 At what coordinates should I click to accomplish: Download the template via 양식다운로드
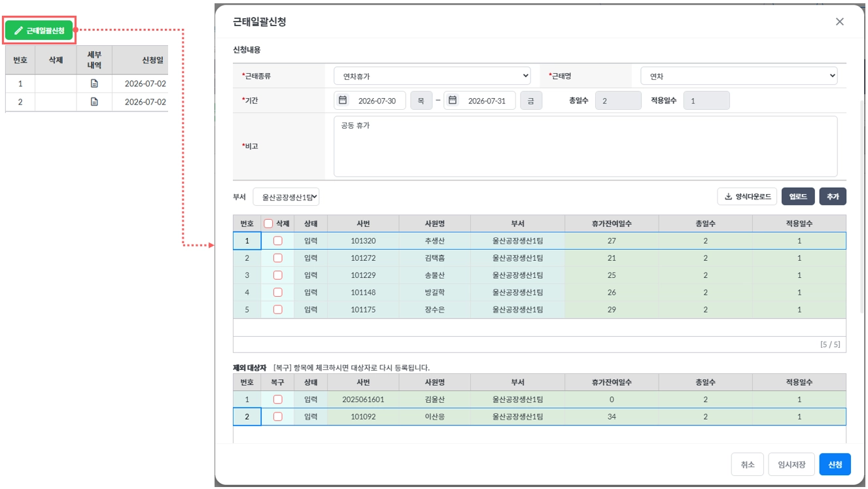click(748, 196)
